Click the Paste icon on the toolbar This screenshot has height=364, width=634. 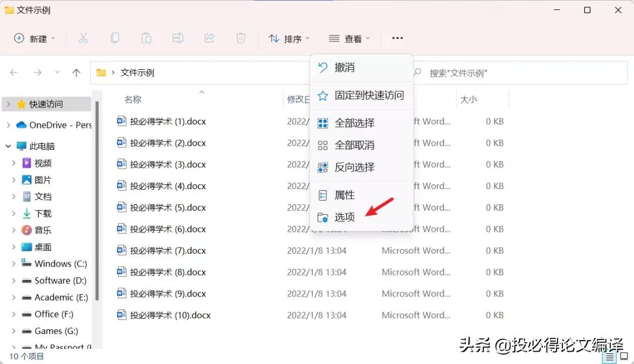tap(146, 38)
